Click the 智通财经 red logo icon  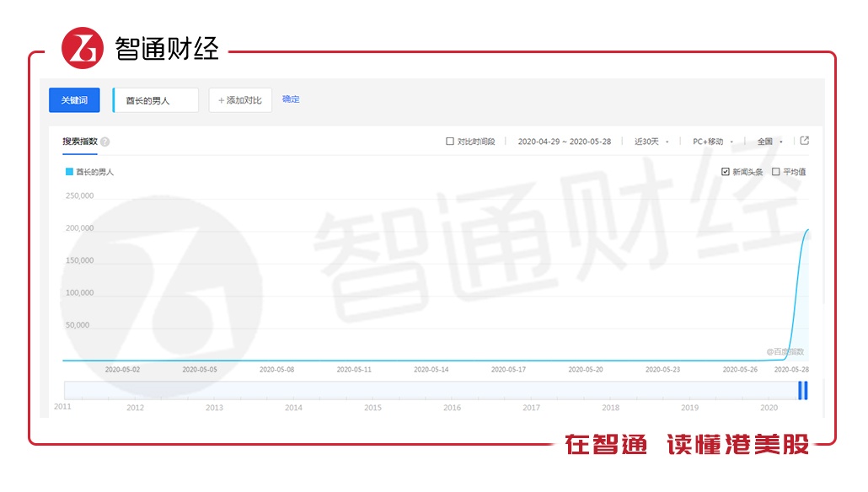[x=83, y=48]
